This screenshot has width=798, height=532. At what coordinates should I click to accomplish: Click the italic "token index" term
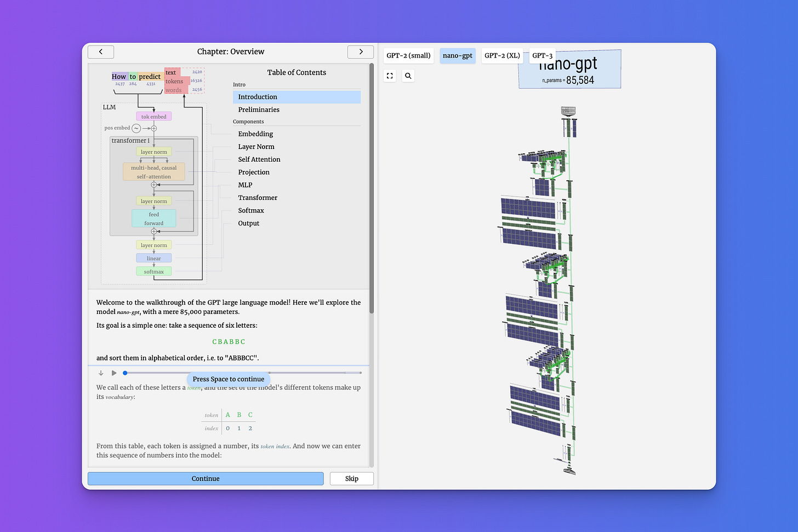[275, 447]
